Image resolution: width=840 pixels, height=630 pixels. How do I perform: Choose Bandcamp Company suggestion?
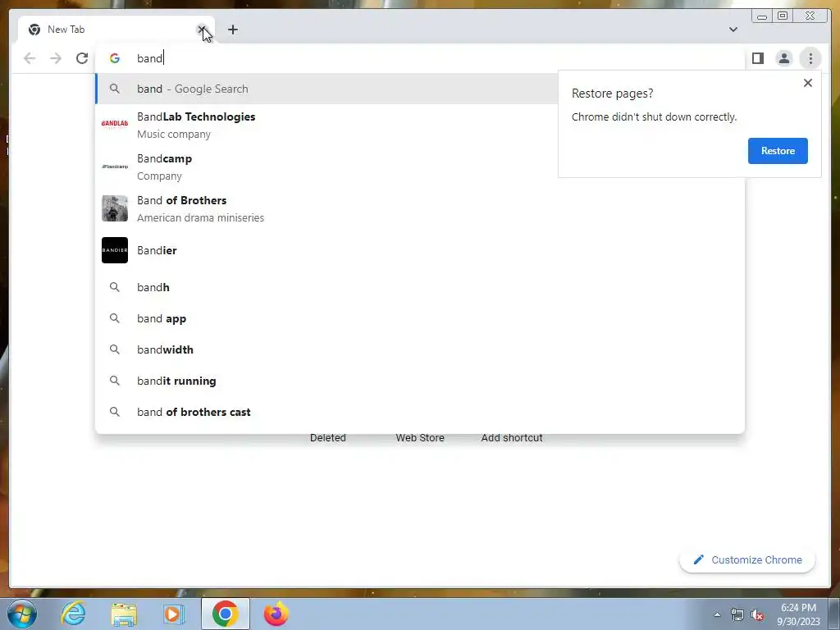tap(326, 167)
